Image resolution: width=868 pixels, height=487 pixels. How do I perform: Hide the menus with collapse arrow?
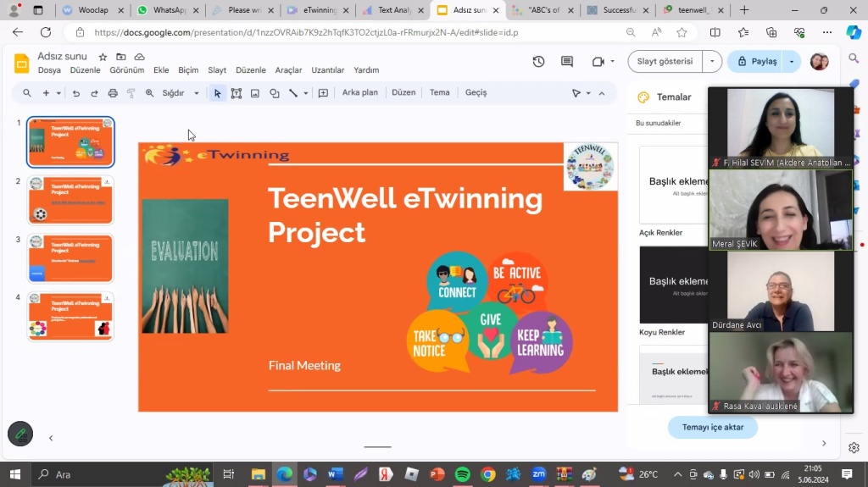602,93
